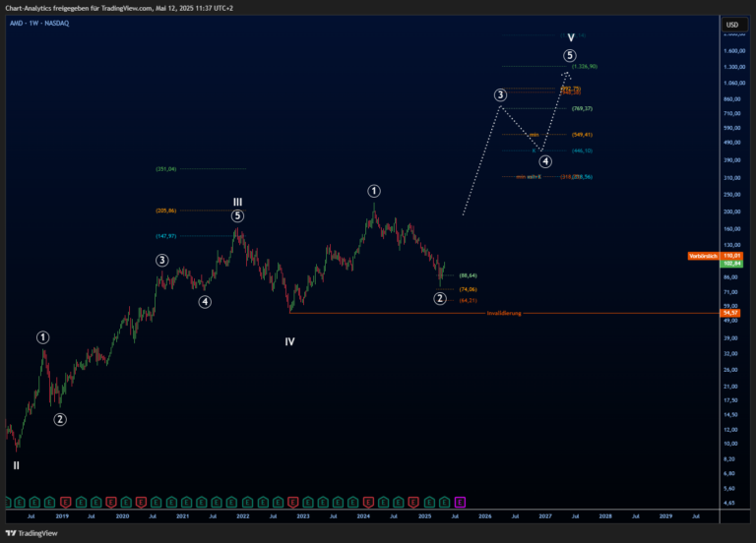Viewport: 756px width, 543px height.
Task: Select circled 4 label on projected path
Action: click(545, 161)
